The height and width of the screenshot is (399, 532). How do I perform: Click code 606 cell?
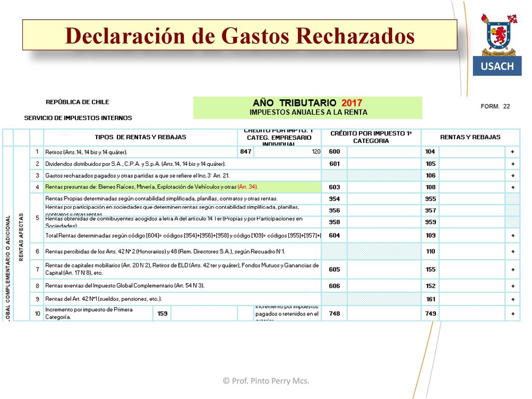click(x=334, y=286)
